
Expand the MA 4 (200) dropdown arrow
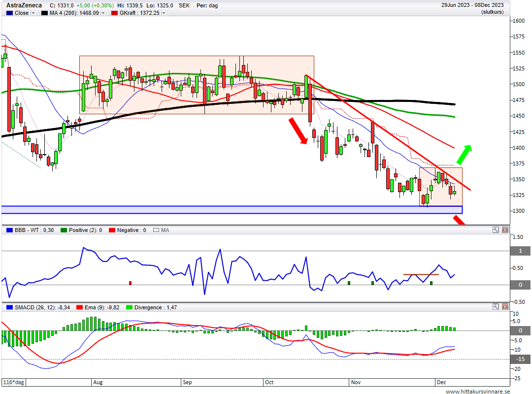tap(103, 13)
